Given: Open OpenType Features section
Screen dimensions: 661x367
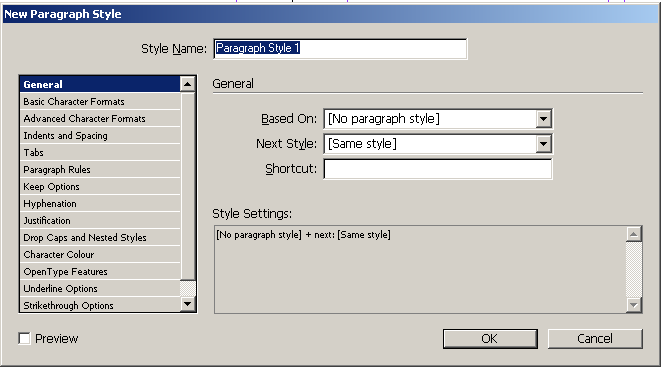Looking at the screenshot, I should coord(100,271).
